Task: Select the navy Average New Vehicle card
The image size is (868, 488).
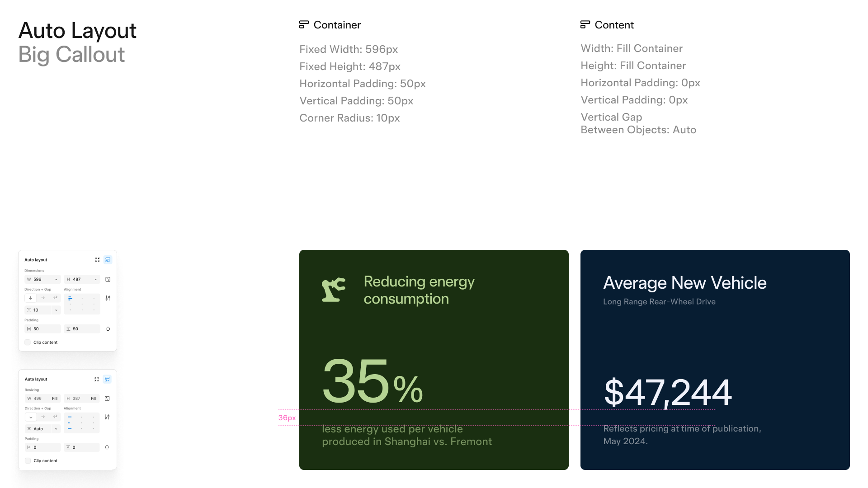Action: (715, 360)
